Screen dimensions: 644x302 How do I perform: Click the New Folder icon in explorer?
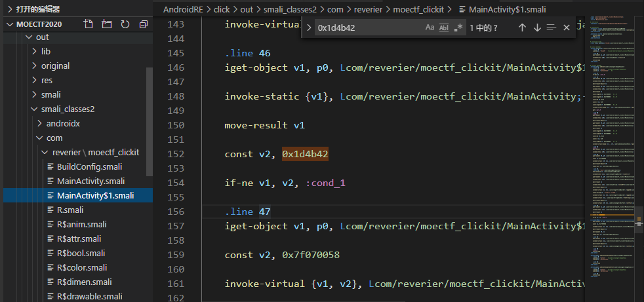pos(107,24)
